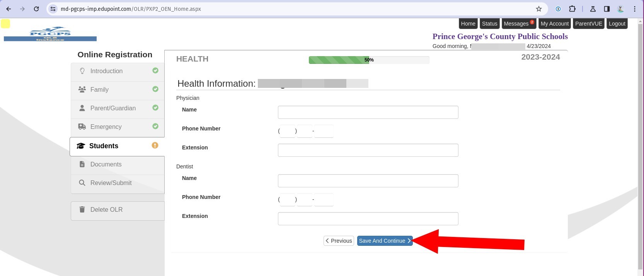Bookmark this page with star icon
This screenshot has width=644, height=276.
tap(538, 9)
